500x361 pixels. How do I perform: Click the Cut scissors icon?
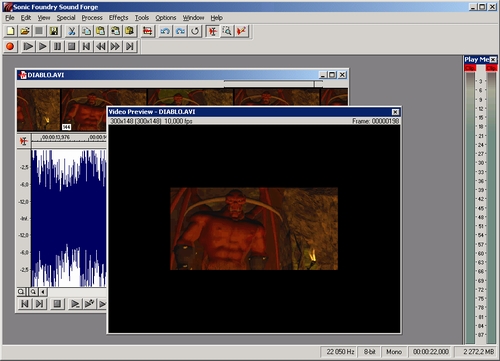click(x=72, y=31)
